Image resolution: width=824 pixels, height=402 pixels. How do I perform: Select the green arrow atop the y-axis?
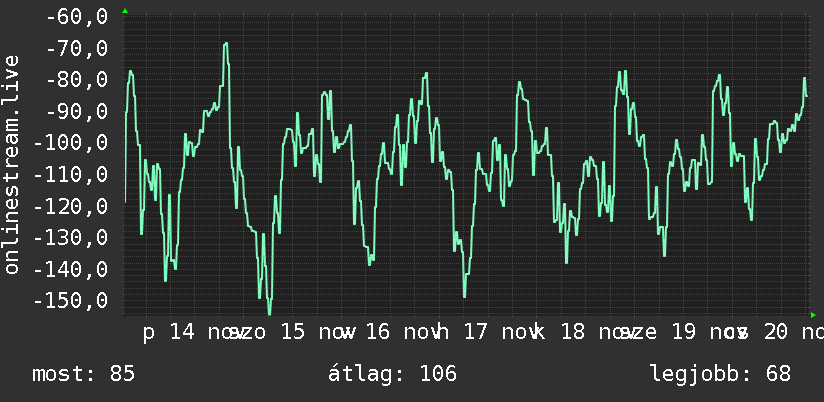click(x=125, y=11)
